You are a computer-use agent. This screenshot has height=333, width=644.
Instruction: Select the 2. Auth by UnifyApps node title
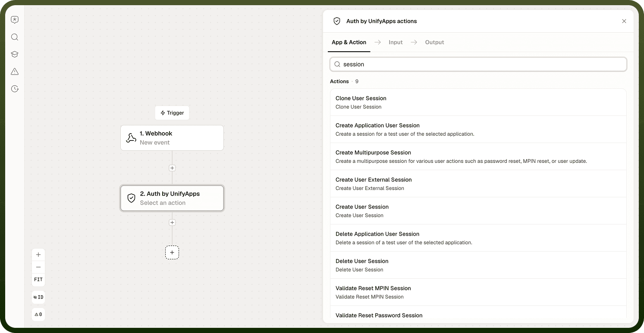coord(170,194)
